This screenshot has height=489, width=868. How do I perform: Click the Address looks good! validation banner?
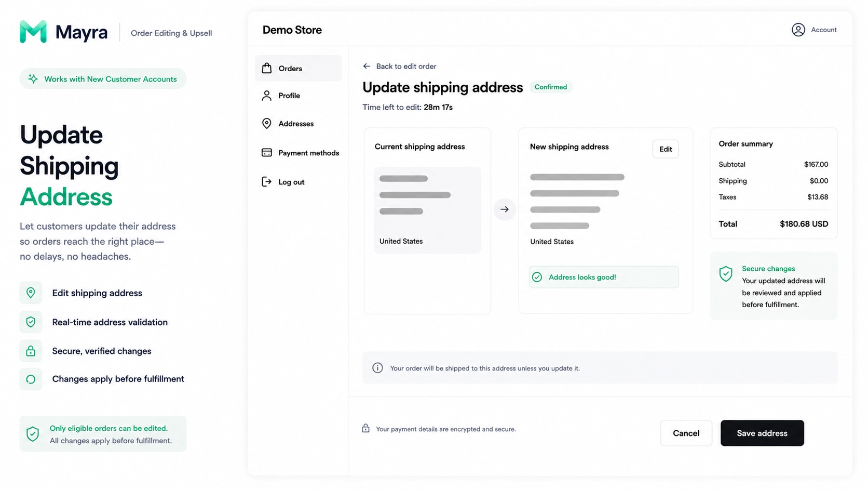604,277
